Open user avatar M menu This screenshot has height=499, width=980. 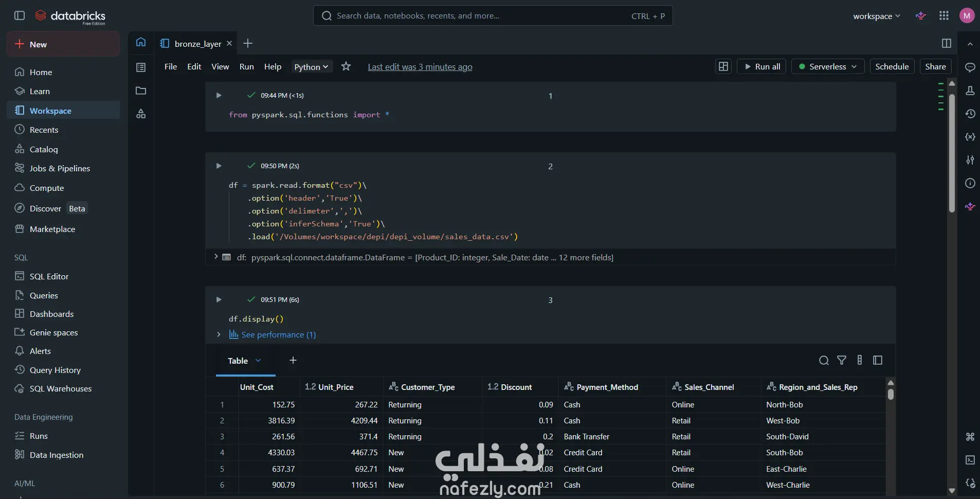click(967, 15)
